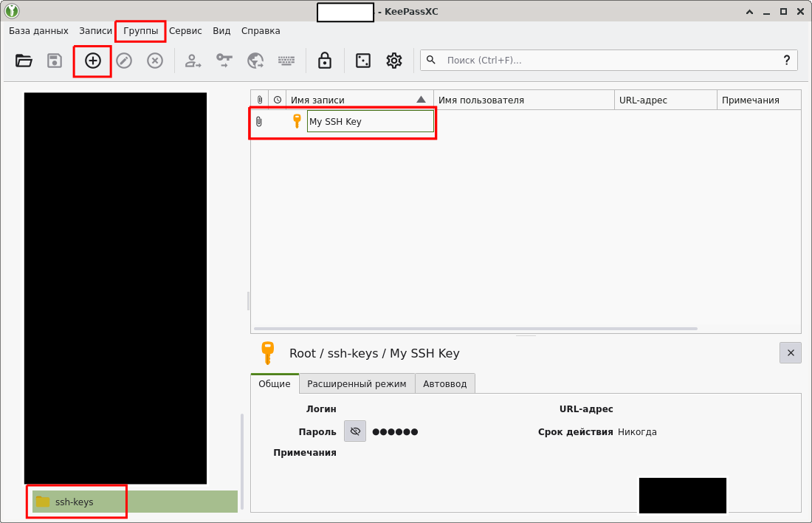Close the entry preview panel
The width and height of the screenshot is (812, 523).
pyautogui.click(x=790, y=353)
